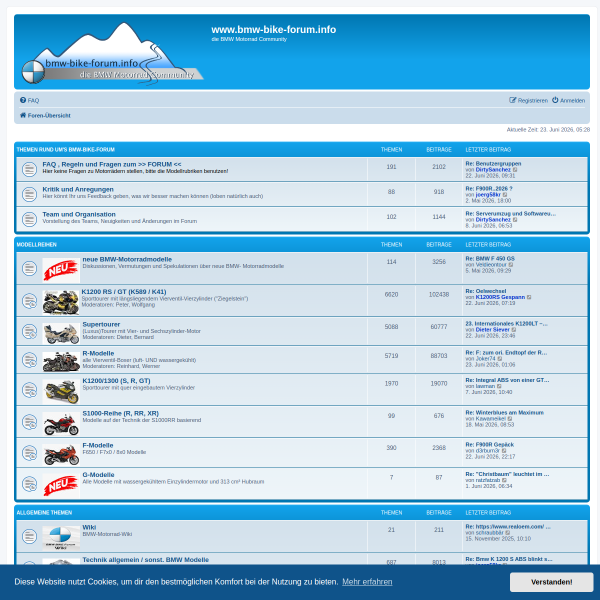The width and height of the screenshot is (600, 600).
Task: Click the subforum status icon of R-Modelle
Action: point(29,360)
